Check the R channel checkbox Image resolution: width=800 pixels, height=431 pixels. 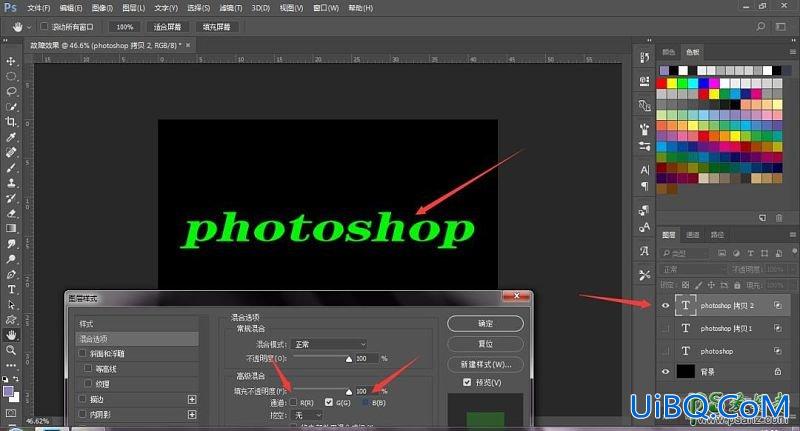pyautogui.click(x=293, y=402)
